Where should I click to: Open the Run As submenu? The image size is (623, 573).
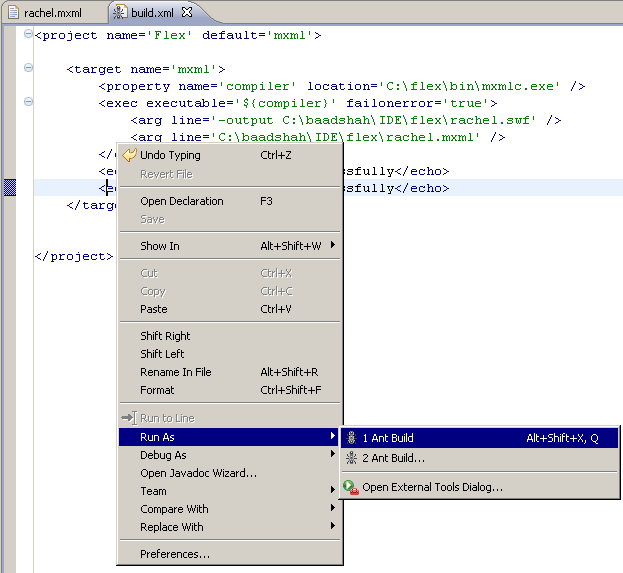pyautogui.click(x=230, y=437)
